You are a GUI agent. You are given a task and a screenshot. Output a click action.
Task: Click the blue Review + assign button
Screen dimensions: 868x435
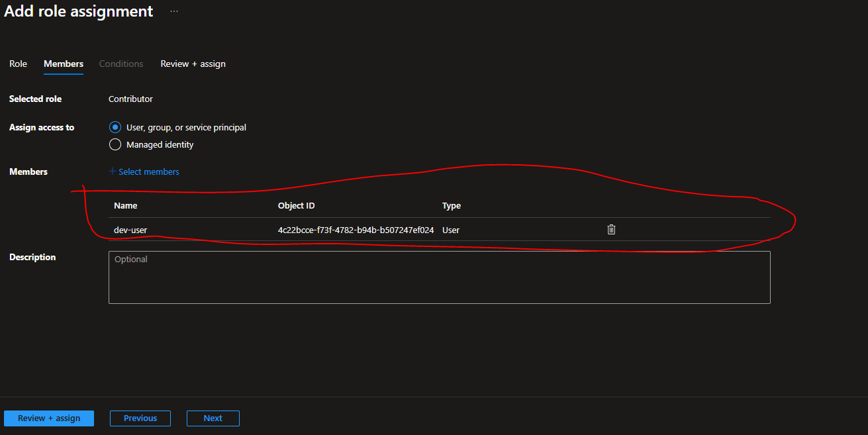[x=49, y=418]
